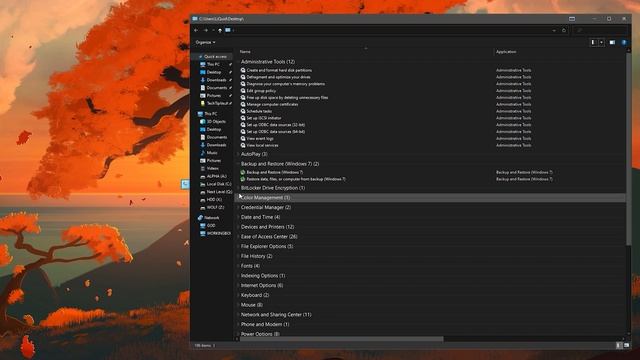
Task: Refresh the current folder view
Action: coord(564,30)
